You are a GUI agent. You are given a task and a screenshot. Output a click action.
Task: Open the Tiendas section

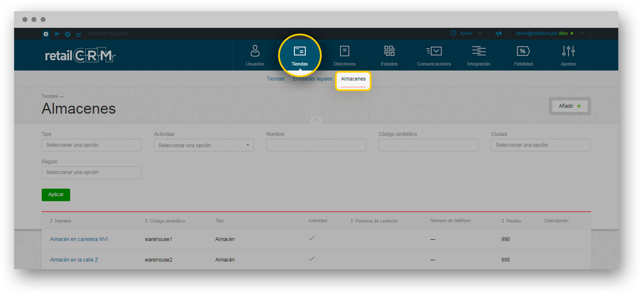click(299, 55)
